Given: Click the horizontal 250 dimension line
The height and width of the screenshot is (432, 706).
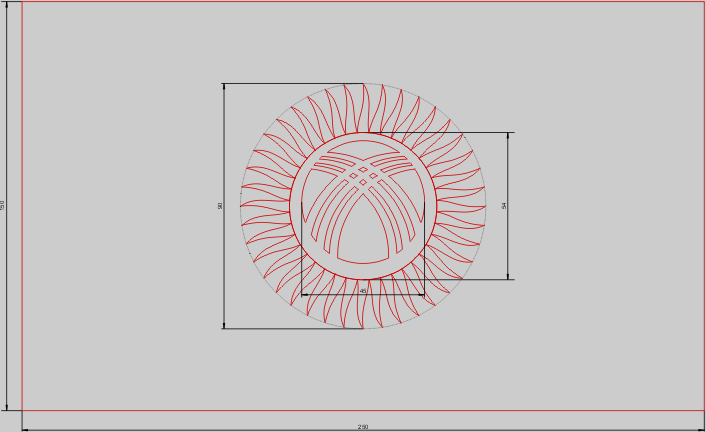Looking at the screenshot, I should (x=200, y=429).
